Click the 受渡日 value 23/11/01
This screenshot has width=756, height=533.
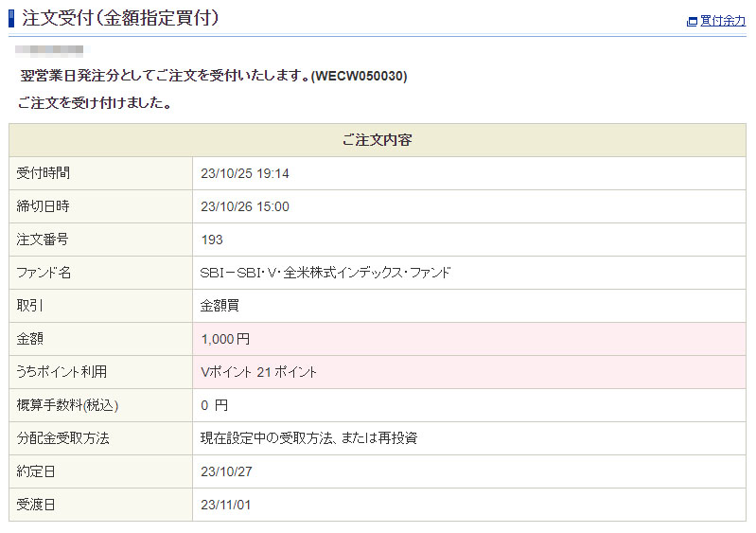click(x=226, y=505)
